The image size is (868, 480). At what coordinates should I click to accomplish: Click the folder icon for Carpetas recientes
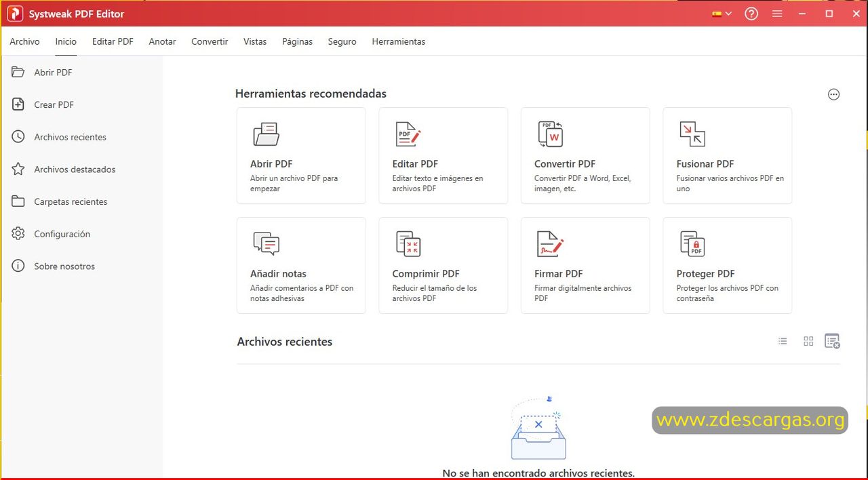pyautogui.click(x=18, y=201)
